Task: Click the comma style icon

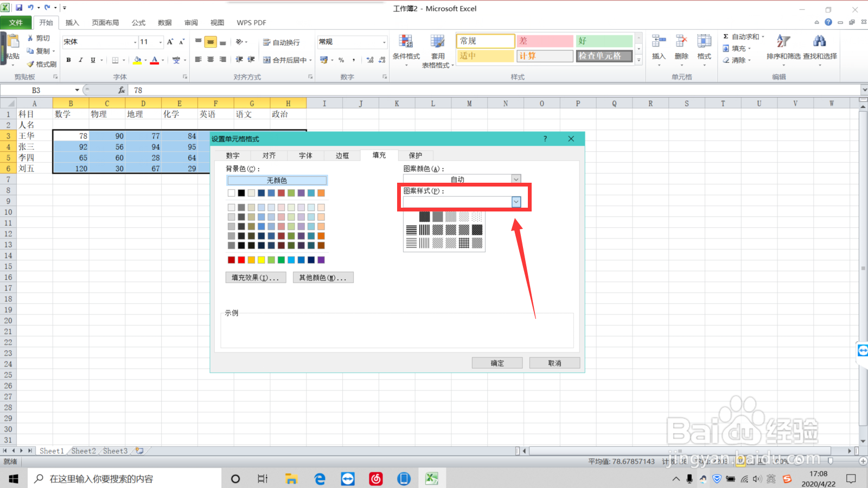Action: click(x=354, y=60)
